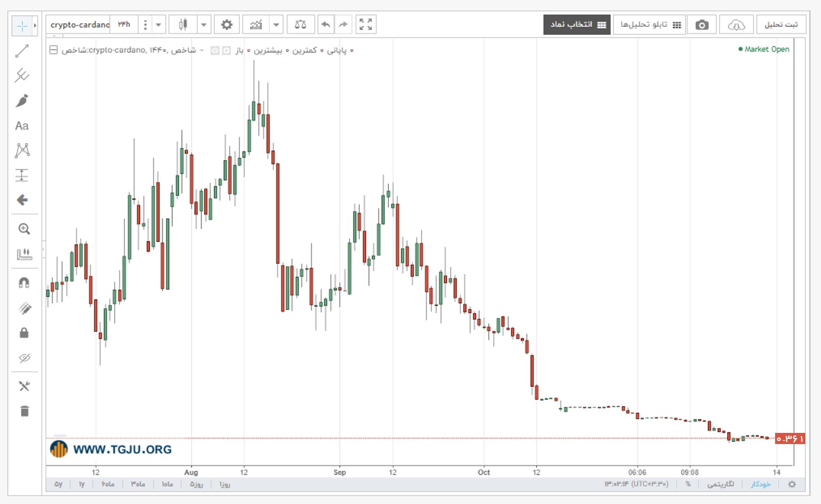The image size is (821, 504).
Task: Toggle magnet mode
Action: point(24,283)
